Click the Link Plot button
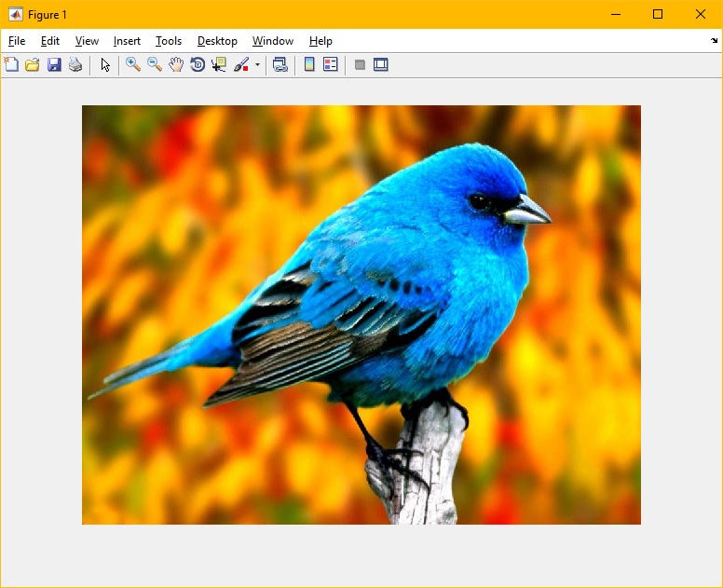 [280, 64]
